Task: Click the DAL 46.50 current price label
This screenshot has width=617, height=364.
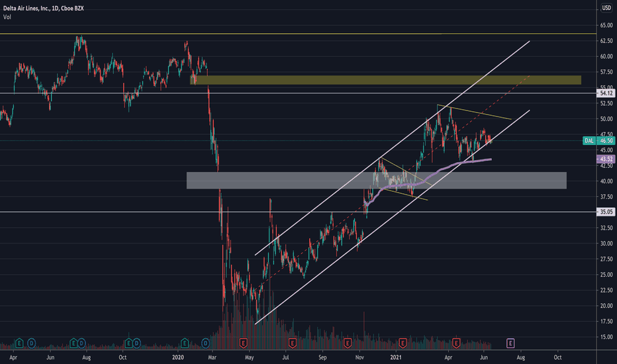Action: pos(598,140)
